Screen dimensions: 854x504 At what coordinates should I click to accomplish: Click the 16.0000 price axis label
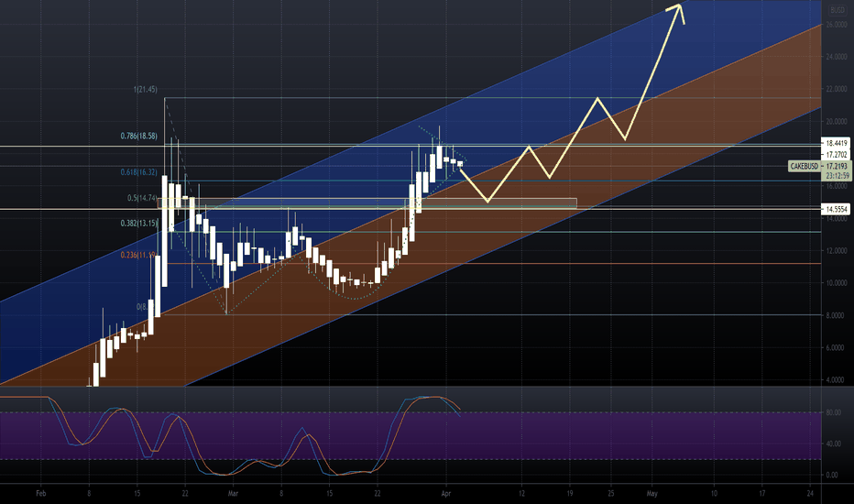pos(837,186)
